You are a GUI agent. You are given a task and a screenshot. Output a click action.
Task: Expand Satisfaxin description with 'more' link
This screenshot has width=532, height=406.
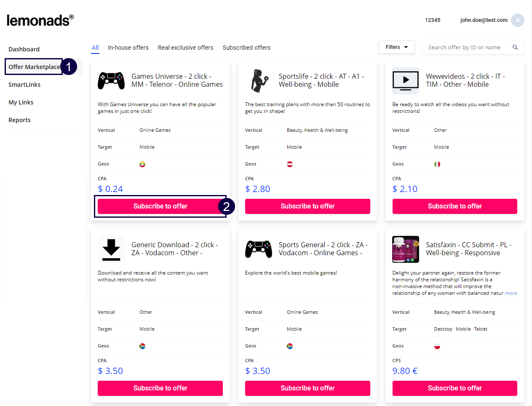[x=511, y=293]
